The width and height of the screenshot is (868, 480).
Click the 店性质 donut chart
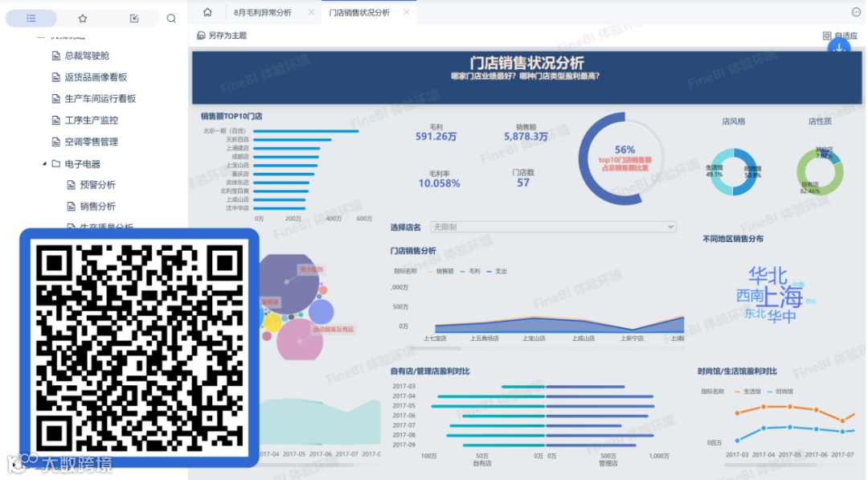820,171
